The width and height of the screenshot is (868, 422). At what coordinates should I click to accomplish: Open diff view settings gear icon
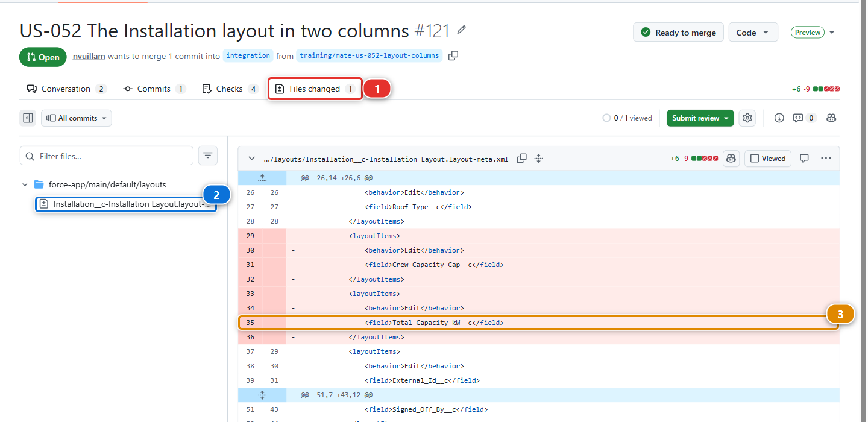click(747, 118)
